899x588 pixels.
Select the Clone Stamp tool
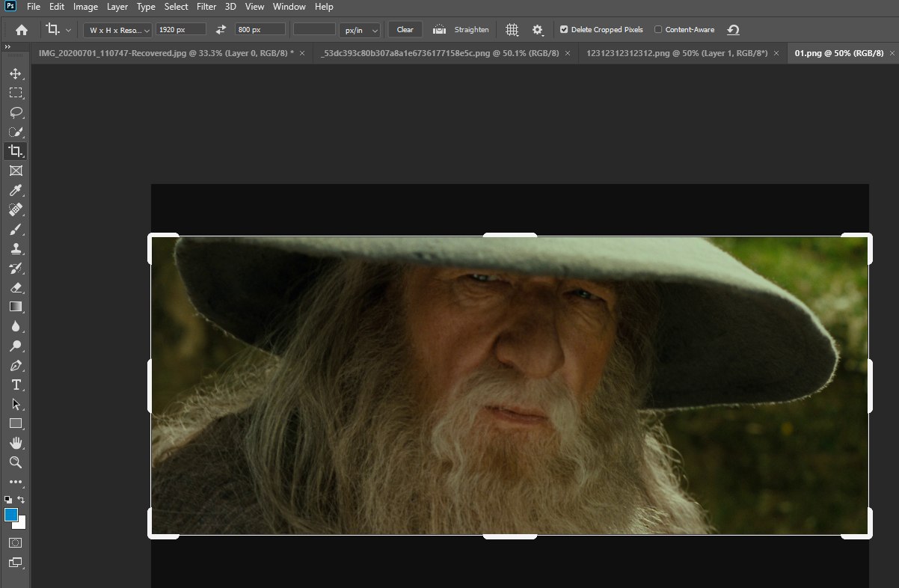tap(15, 248)
